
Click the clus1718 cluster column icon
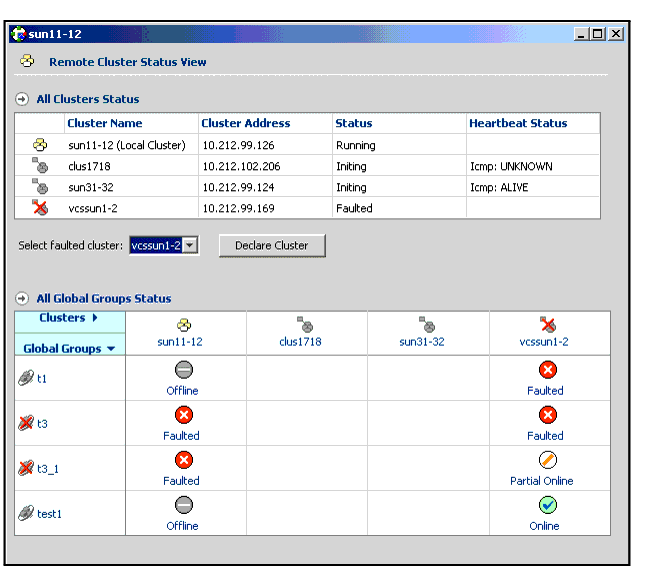click(305, 325)
